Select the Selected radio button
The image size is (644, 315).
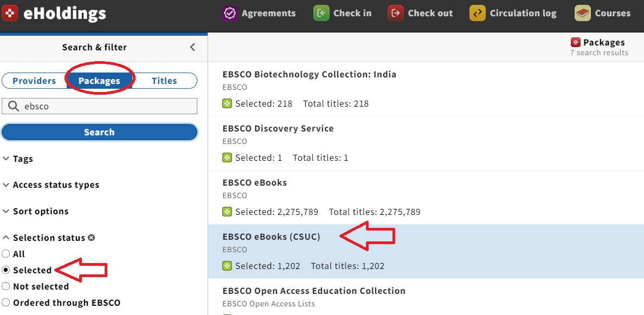click(x=6, y=270)
